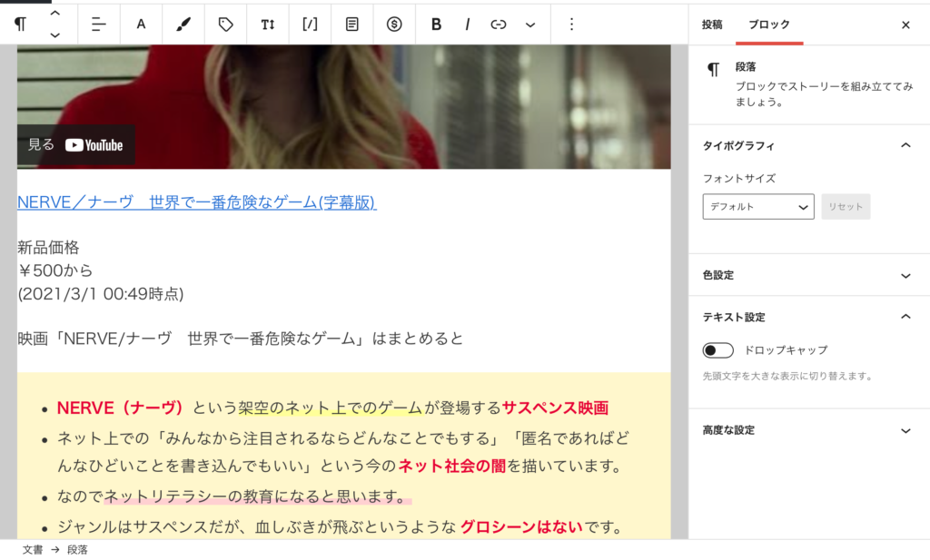Open the フォントサイズ デフォルト dropdown
The height and width of the screenshot is (560, 930).
[x=758, y=207]
